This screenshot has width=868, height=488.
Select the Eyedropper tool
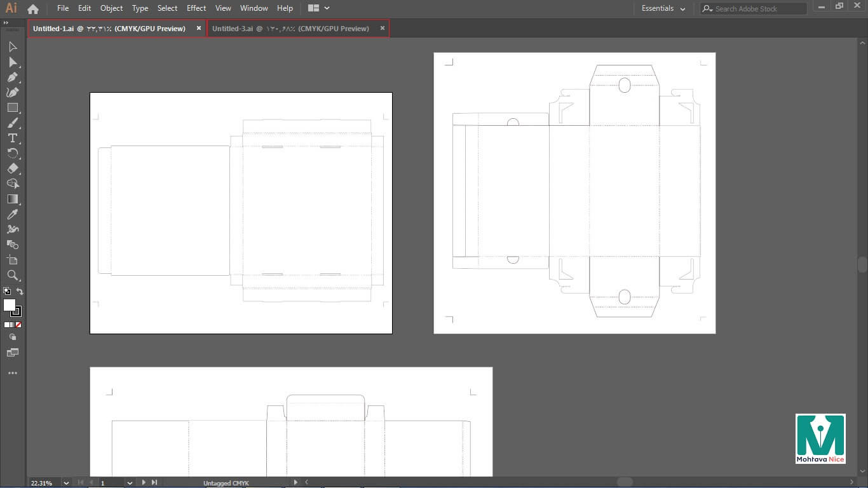[13, 215]
